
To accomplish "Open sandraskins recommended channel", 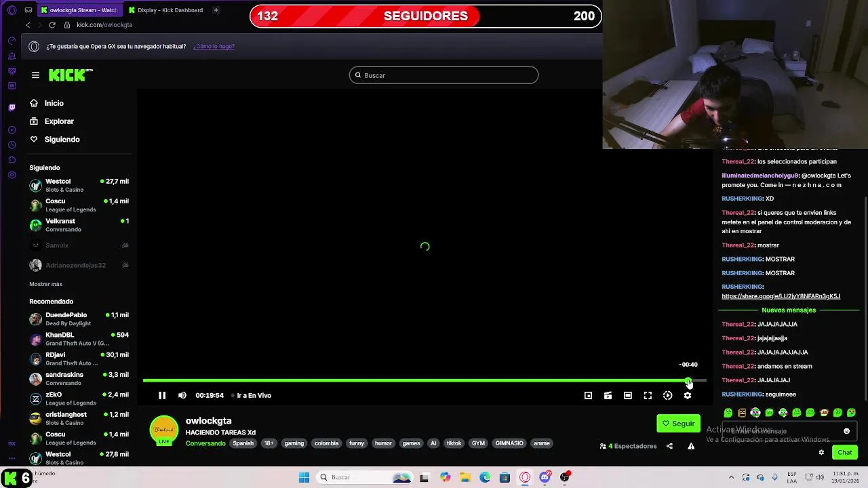I will (x=79, y=378).
